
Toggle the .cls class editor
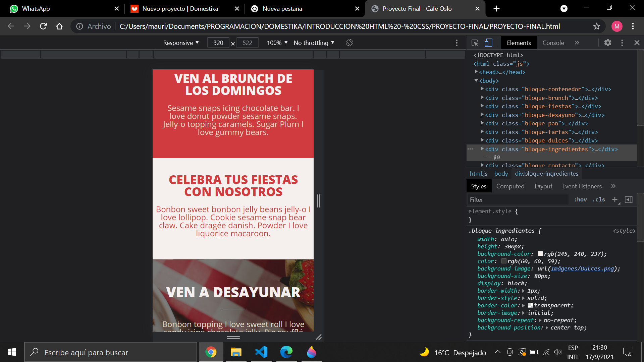point(599,199)
